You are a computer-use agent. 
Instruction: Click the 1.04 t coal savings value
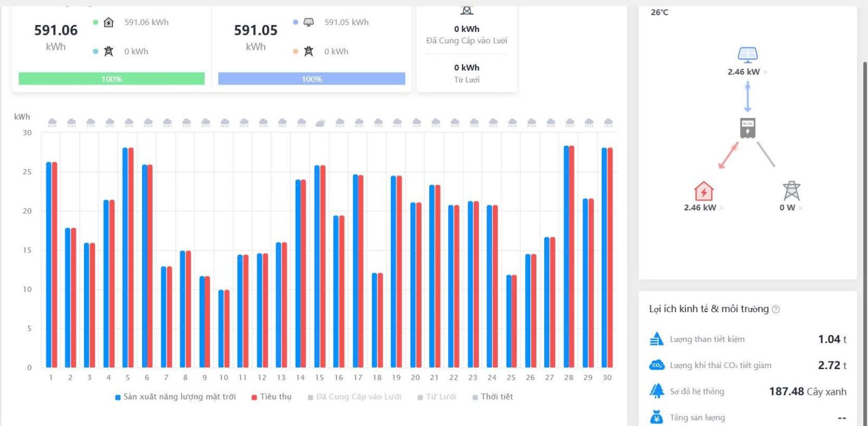832,339
